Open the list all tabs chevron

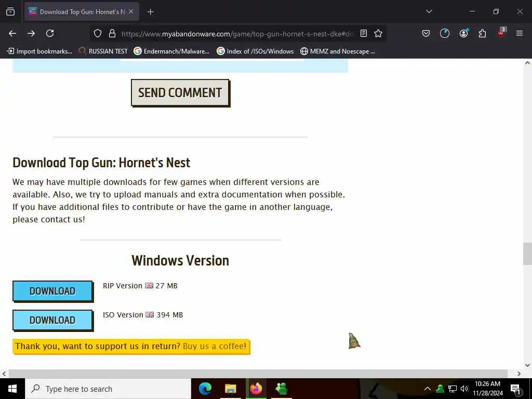(429, 11)
